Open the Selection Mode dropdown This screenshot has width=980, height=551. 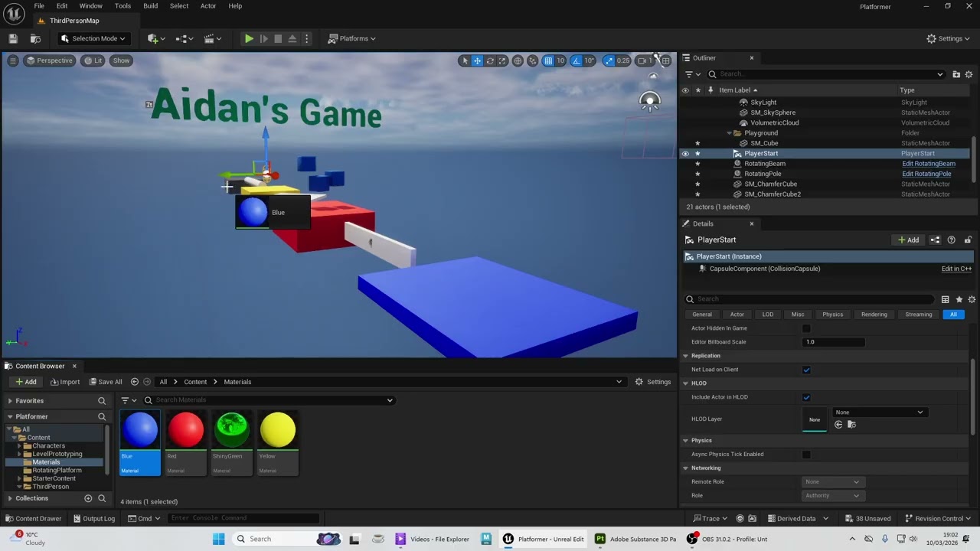[x=93, y=38]
